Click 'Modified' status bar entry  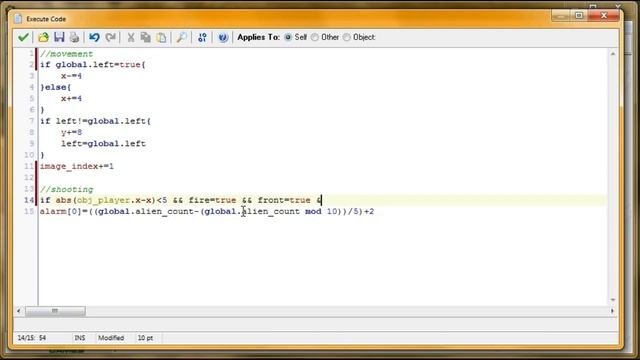tap(111, 338)
